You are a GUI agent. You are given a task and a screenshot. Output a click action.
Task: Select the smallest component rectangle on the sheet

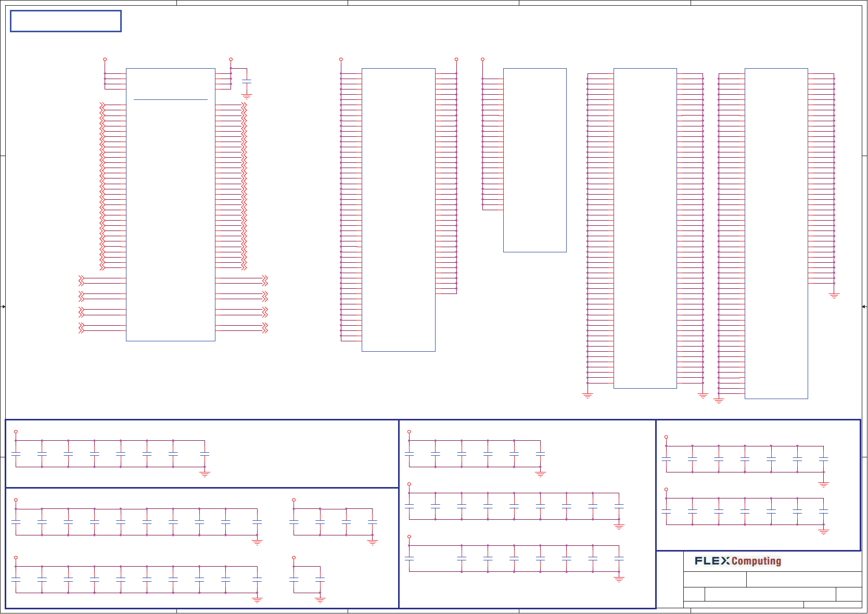[535, 160]
